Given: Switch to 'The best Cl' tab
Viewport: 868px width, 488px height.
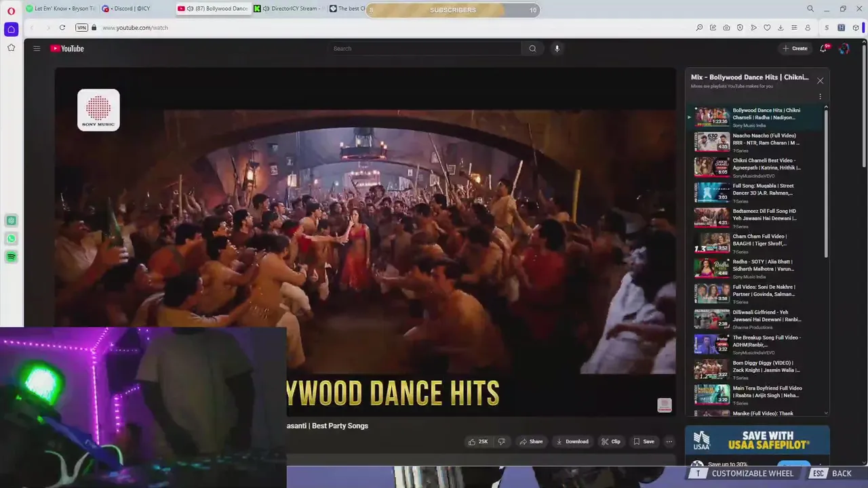Looking at the screenshot, I should click(x=347, y=9).
